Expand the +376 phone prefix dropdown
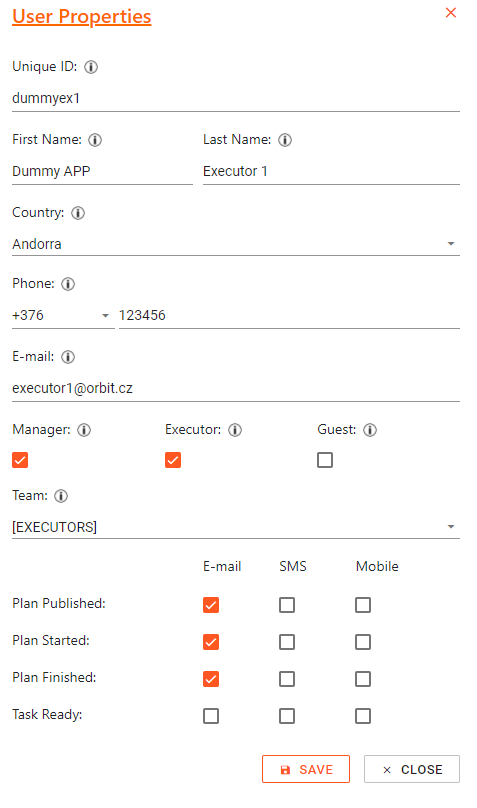The width and height of the screenshot is (477, 808). (x=63, y=315)
